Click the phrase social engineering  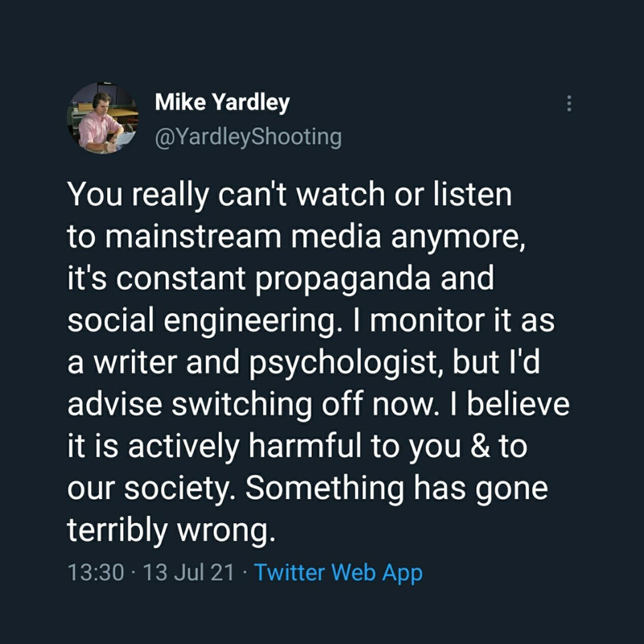(204, 320)
